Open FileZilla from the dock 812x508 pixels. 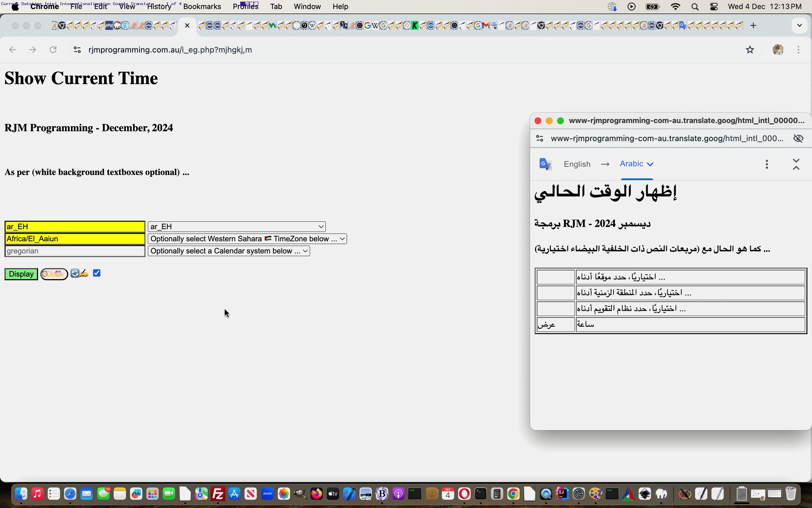pos(218,494)
